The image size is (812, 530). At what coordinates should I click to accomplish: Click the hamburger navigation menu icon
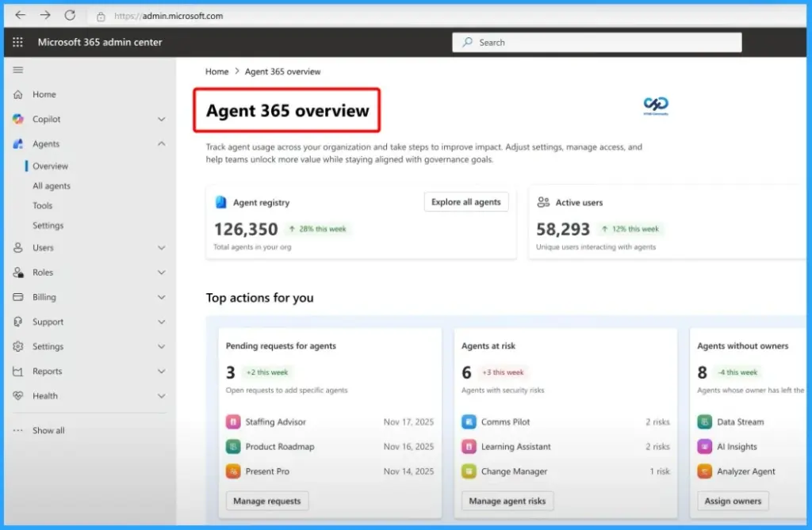[17, 69]
